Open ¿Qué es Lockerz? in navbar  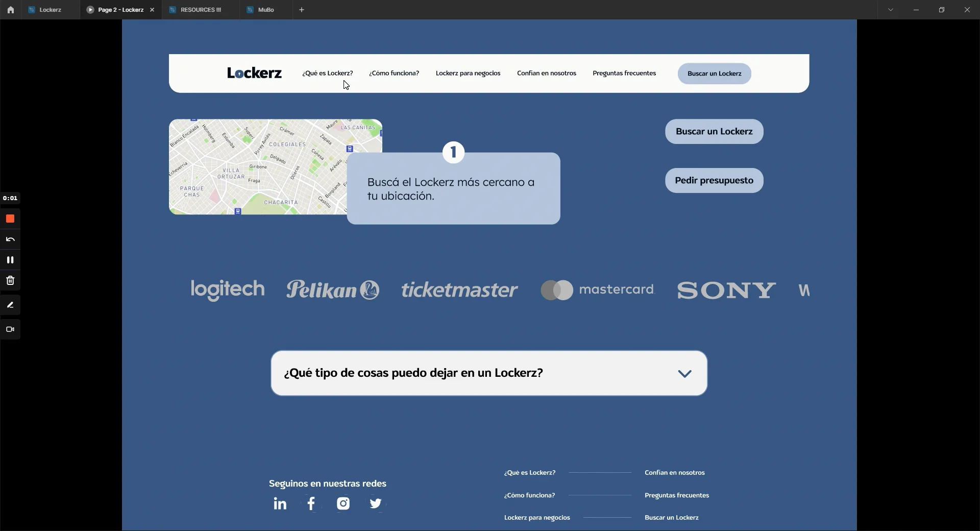(x=328, y=74)
